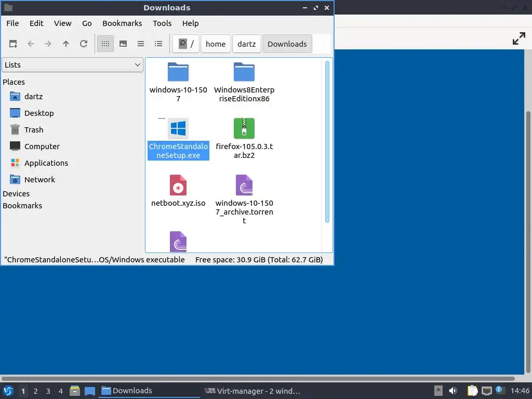The height and width of the screenshot is (399, 532).
Task: Go up to the parent folder
Action: pyautogui.click(x=66, y=44)
